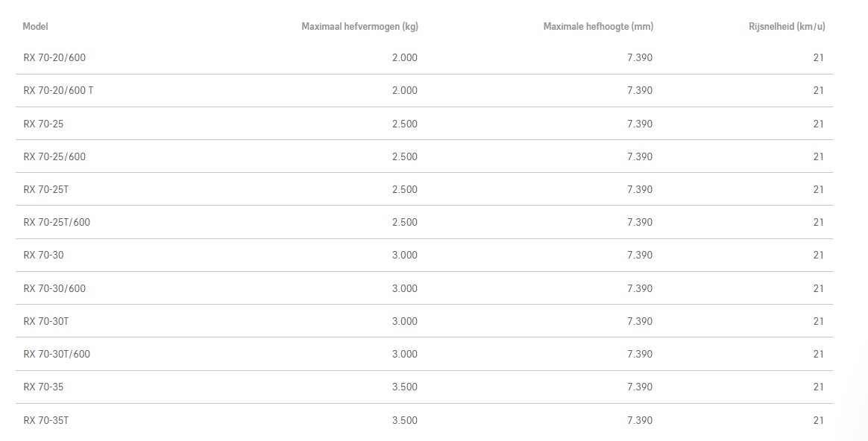
Task: Click the Rijsnelheid (km/u) column header
Action: [x=787, y=26]
